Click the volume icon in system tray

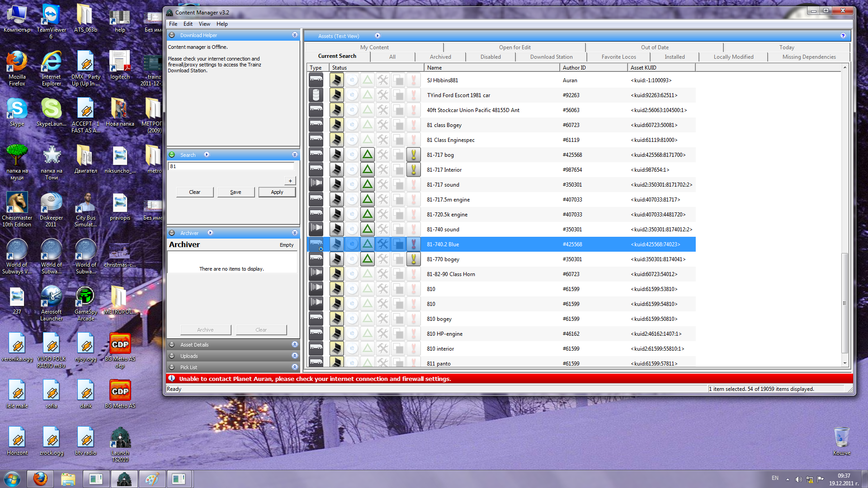click(x=798, y=479)
